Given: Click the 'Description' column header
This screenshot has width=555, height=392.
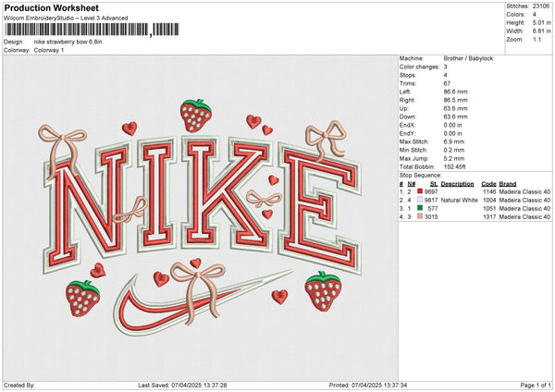Looking at the screenshot, I should point(457,184).
